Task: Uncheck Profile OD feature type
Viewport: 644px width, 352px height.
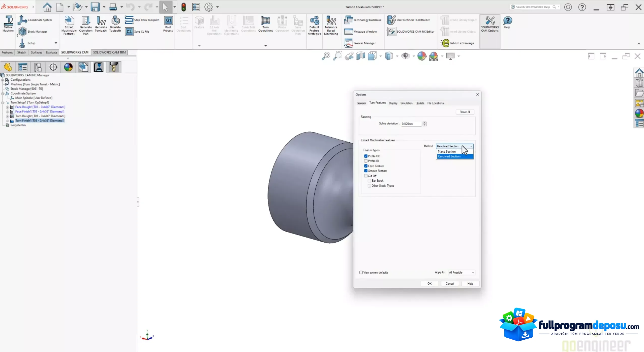Action: point(366,156)
